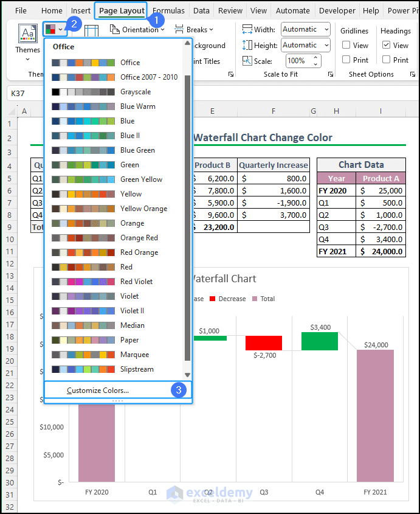Select the Page Layout tab
420x514 pixels.
coord(122,11)
